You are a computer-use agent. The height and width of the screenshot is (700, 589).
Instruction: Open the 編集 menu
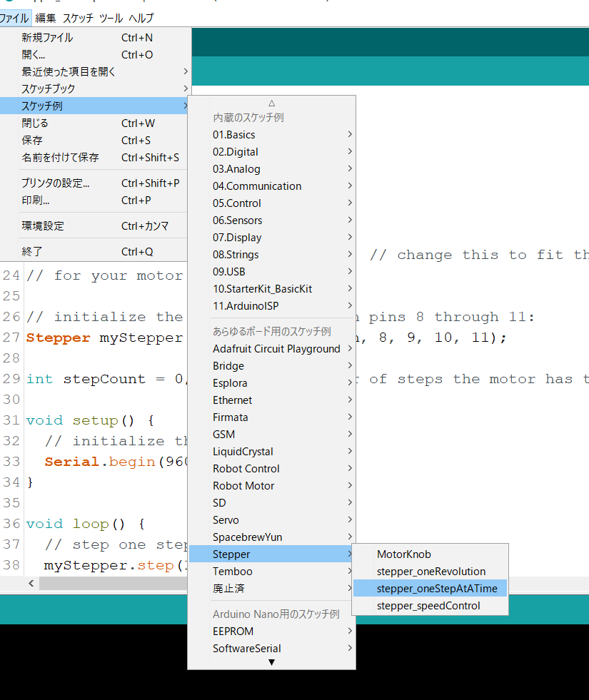(x=46, y=18)
